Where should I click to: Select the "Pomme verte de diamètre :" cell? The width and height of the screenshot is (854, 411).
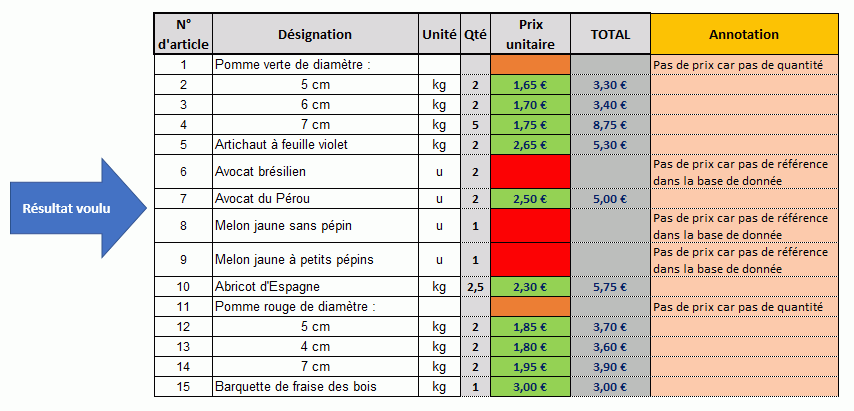[316, 65]
